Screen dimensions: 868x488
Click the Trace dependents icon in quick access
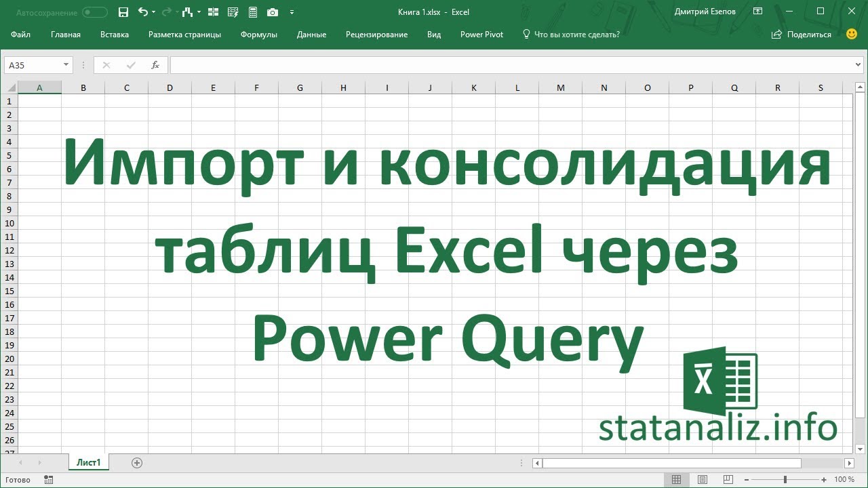[x=189, y=12]
